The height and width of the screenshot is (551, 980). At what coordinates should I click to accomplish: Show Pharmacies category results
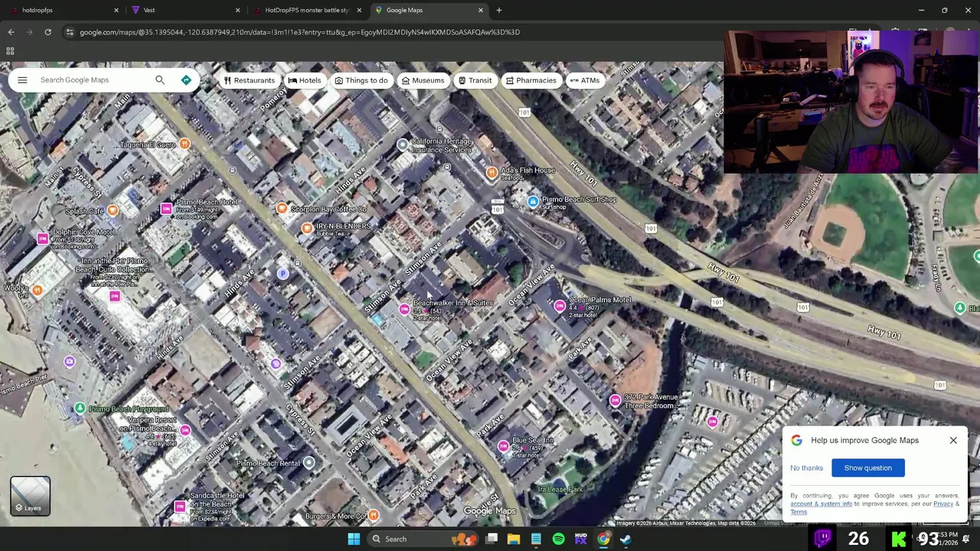coord(531,80)
